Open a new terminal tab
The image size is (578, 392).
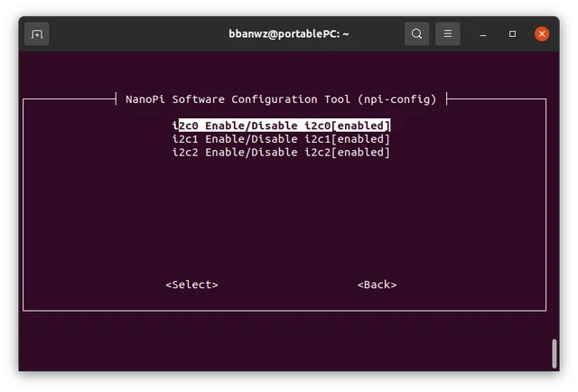point(37,34)
